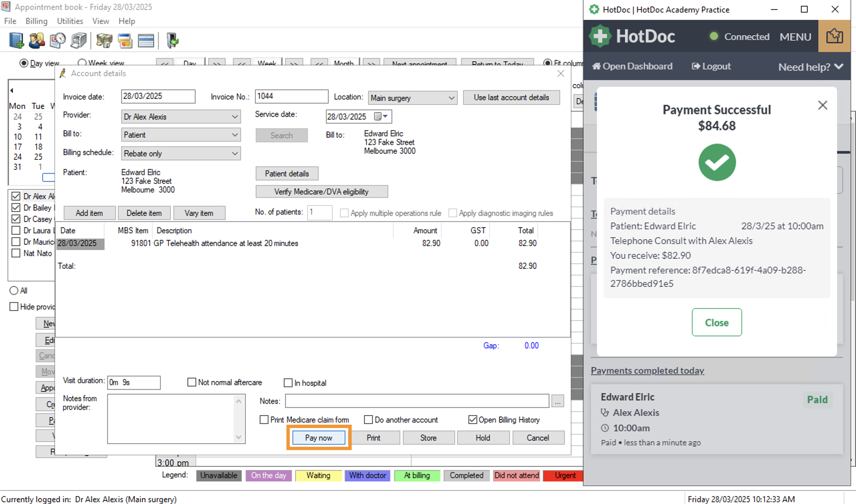Enable Nat Nato provider checkbox
The width and height of the screenshot is (856, 504).
point(16,253)
